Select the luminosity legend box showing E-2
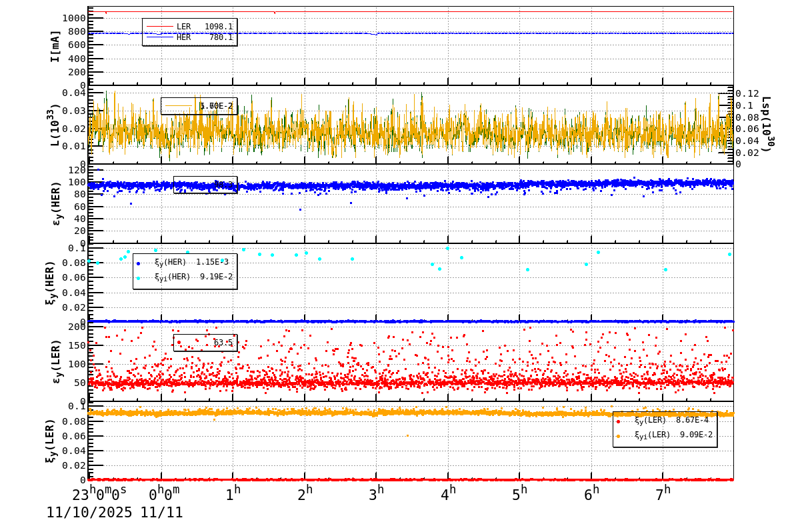Image resolution: width=800 pixels, height=532 pixels. point(199,106)
